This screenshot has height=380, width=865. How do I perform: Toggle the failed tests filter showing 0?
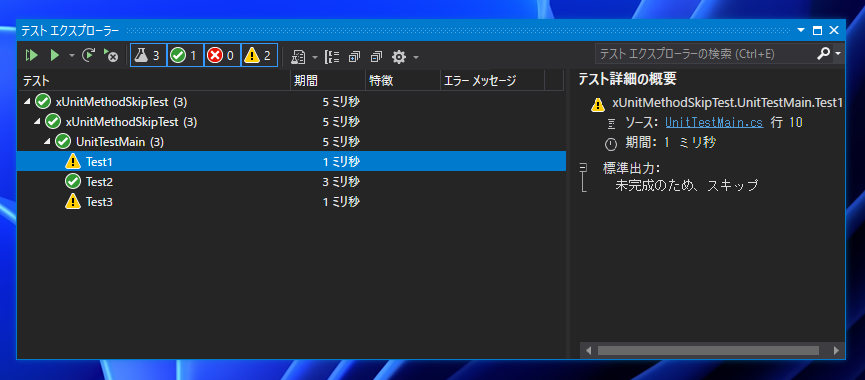pos(222,55)
